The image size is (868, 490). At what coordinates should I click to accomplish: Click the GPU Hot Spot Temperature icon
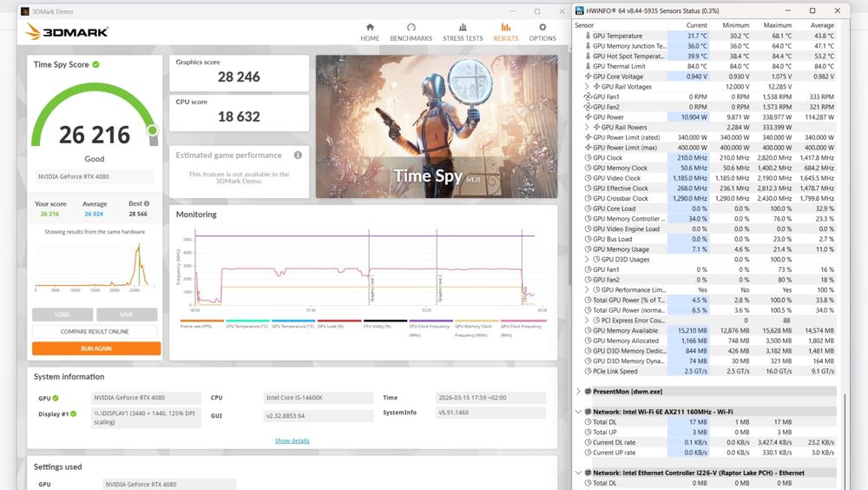pos(588,56)
